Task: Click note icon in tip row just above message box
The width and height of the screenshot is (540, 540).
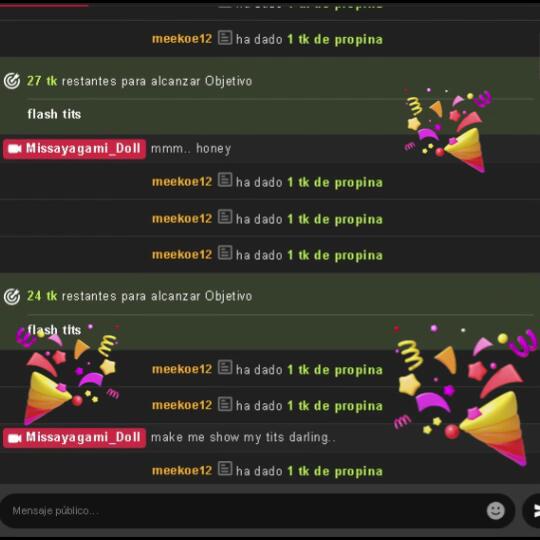Action: point(225,469)
